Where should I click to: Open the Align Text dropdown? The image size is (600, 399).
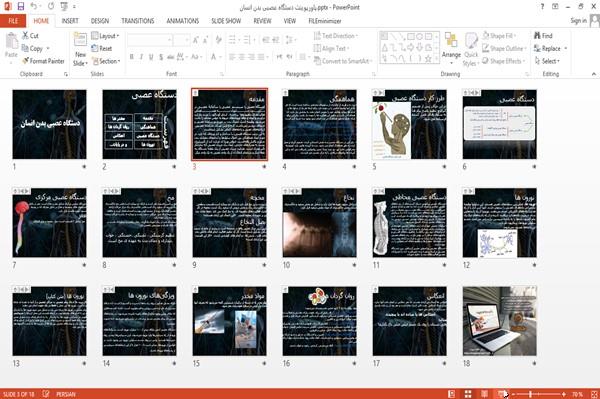331,48
